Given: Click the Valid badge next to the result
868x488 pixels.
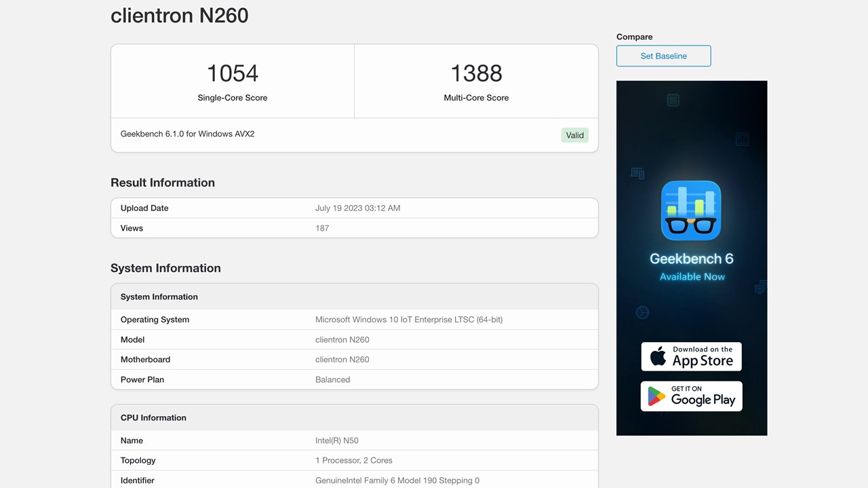Looking at the screenshot, I should coord(574,134).
